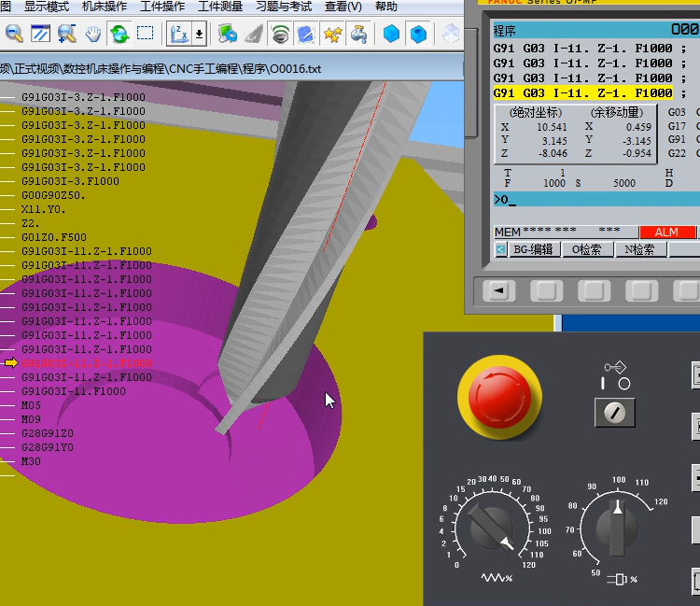Click the >O_ command input line

[x=596, y=199]
